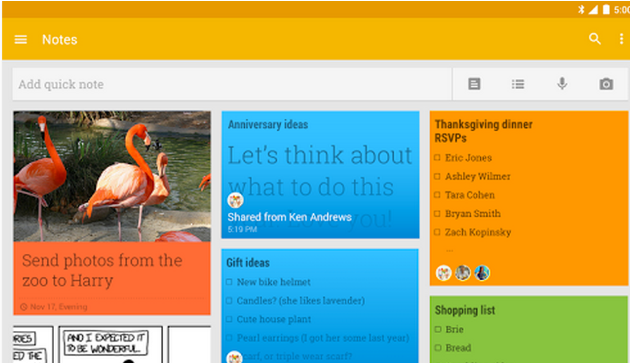Open the Shopping list note title
The width and height of the screenshot is (630, 364).
point(465,310)
